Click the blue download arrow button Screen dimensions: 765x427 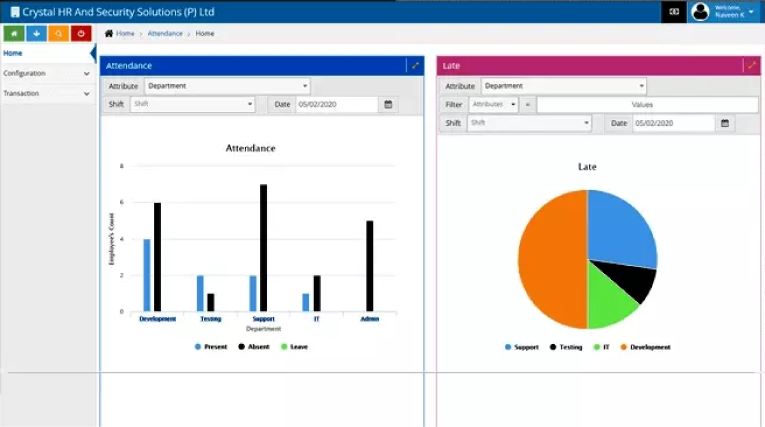[35, 33]
